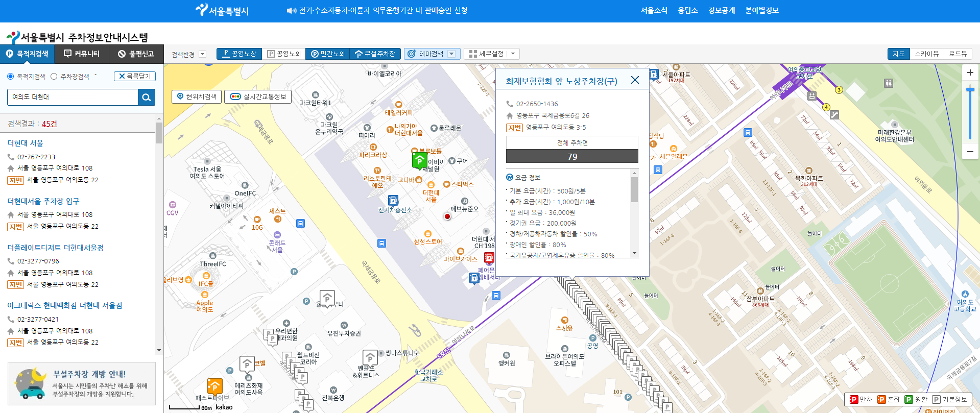This screenshot has width=980, height=413.
Task: Click the 세븐일레븐 store marker
Action: coord(673,149)
